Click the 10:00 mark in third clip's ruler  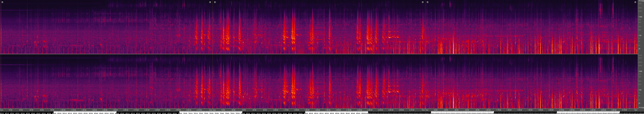tap(436, 110)
